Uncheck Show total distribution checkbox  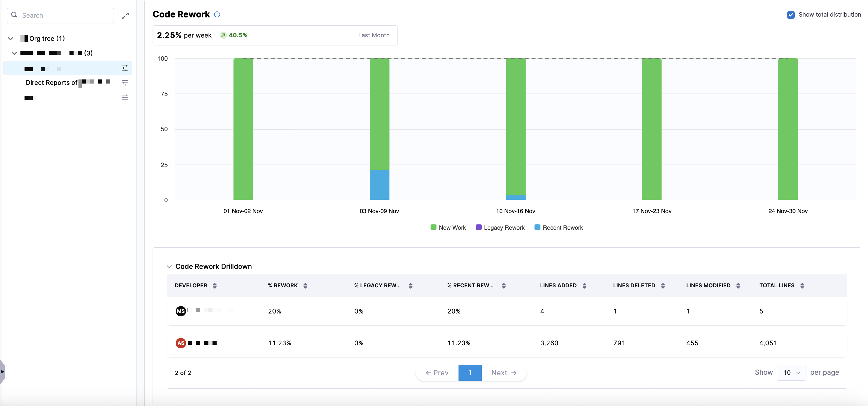coord(791,15)
